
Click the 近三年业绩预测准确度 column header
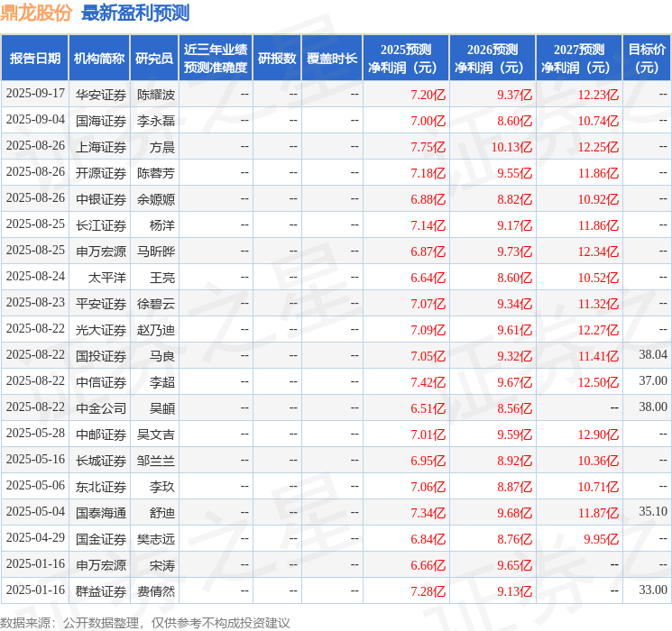(x=216, y=59)
